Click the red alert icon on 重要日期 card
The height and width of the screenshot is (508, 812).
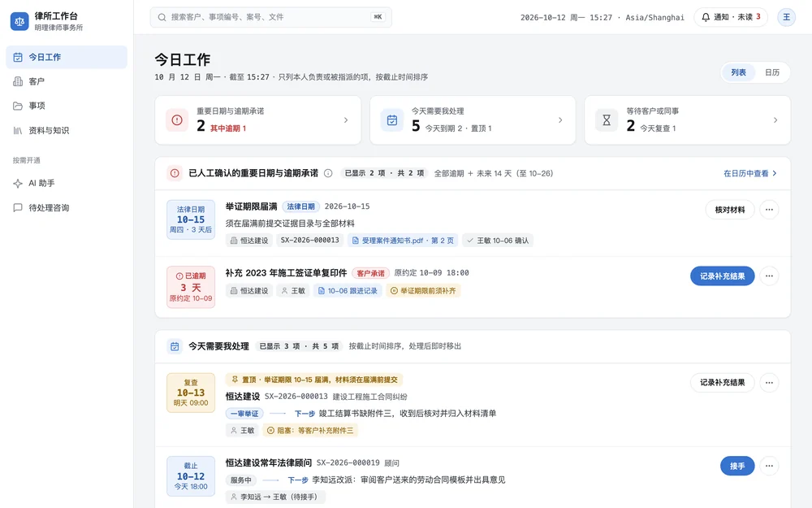click(177, 119)
